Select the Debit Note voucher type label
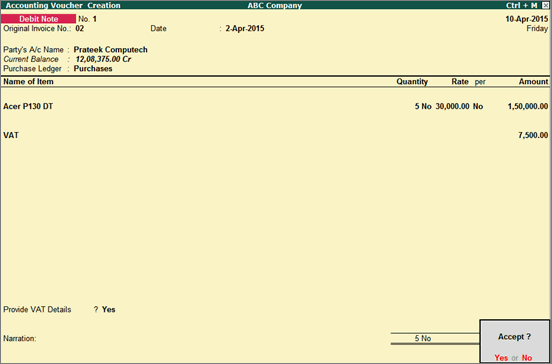This screenshot has height=364, width=552. 38,19
